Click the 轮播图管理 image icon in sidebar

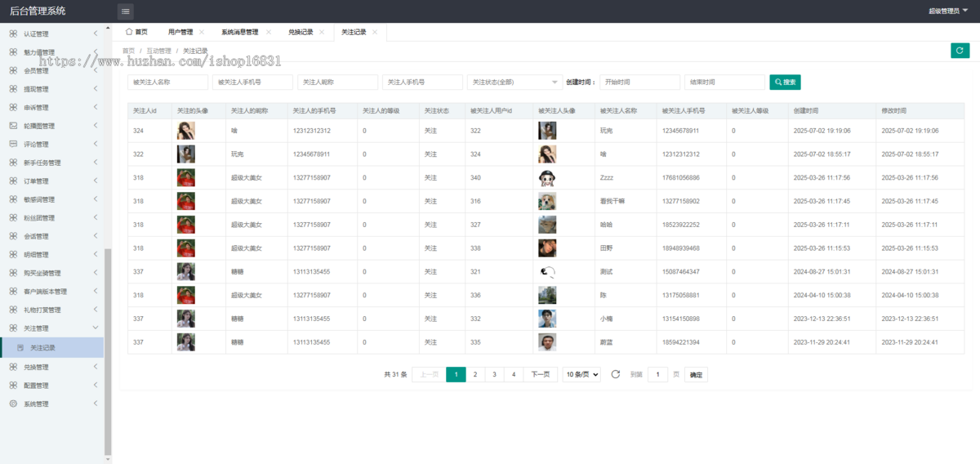tap(13, 126)
